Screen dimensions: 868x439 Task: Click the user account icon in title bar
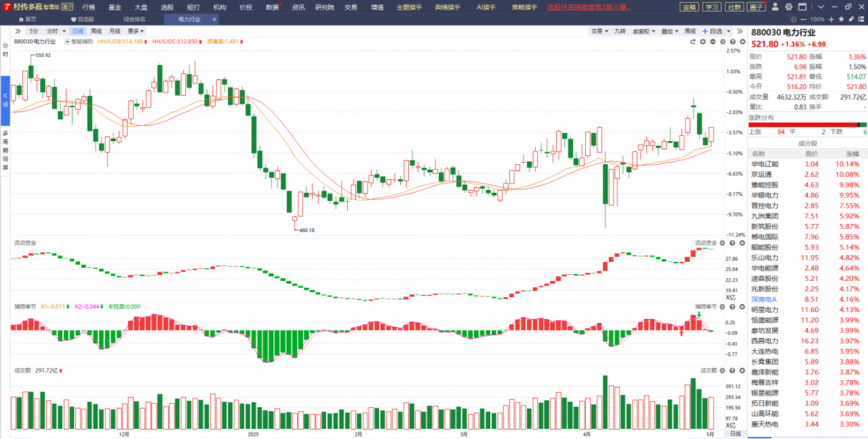click(775, 7)
